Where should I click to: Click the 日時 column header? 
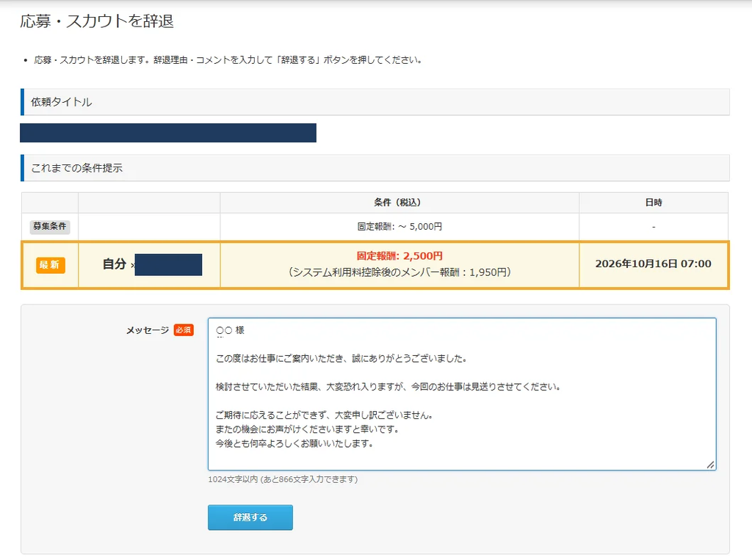tap(653, 203)
